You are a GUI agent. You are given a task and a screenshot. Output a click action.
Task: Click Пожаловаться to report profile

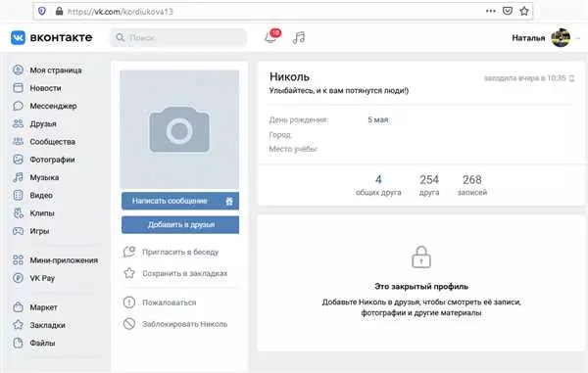(x=160, y=303)
